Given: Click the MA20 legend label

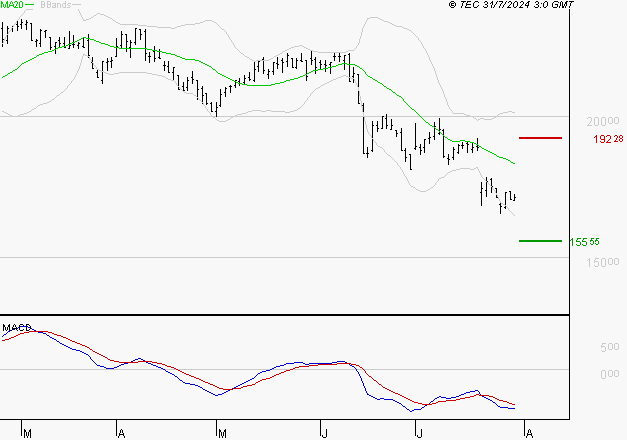Looking at the screenshot, I should [x=12, y=5].
